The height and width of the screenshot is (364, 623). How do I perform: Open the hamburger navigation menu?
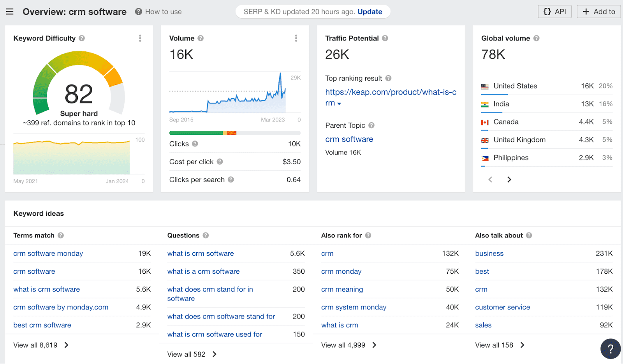(10, 11)
